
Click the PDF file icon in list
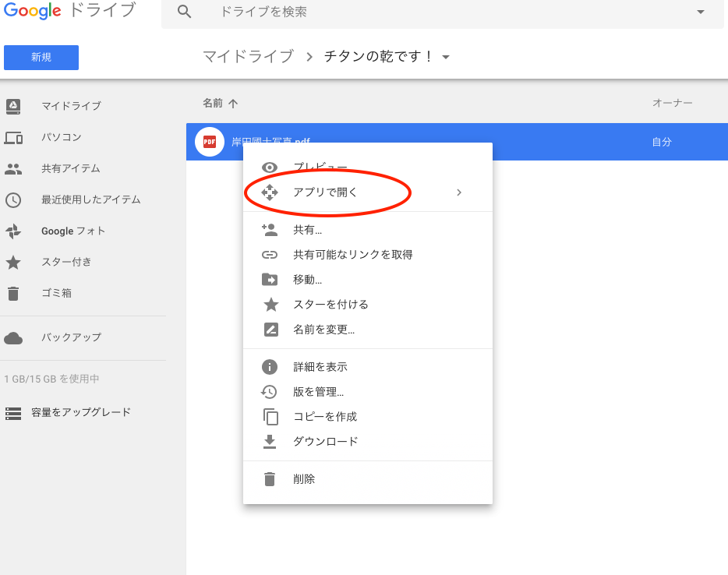209,142
